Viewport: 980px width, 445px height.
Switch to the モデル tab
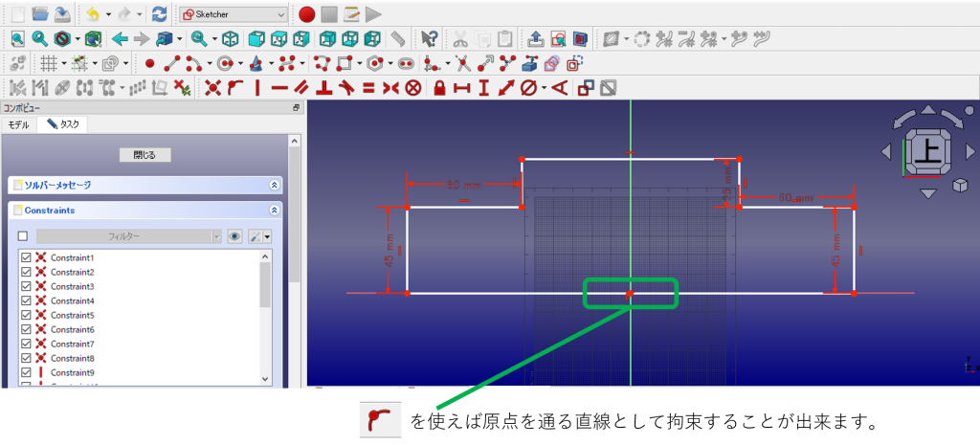pyautogui.click(x=19, y=124)
